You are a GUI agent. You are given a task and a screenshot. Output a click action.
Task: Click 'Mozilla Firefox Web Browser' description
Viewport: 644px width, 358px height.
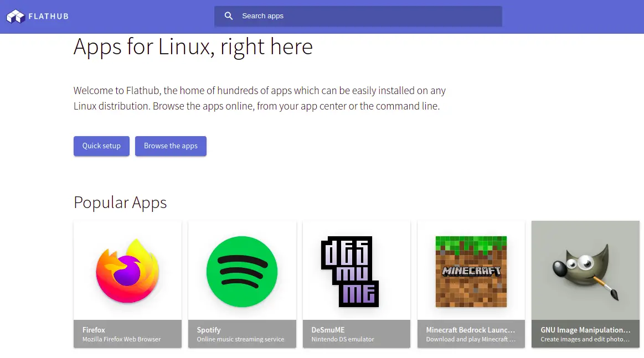(x=122, y=339)
